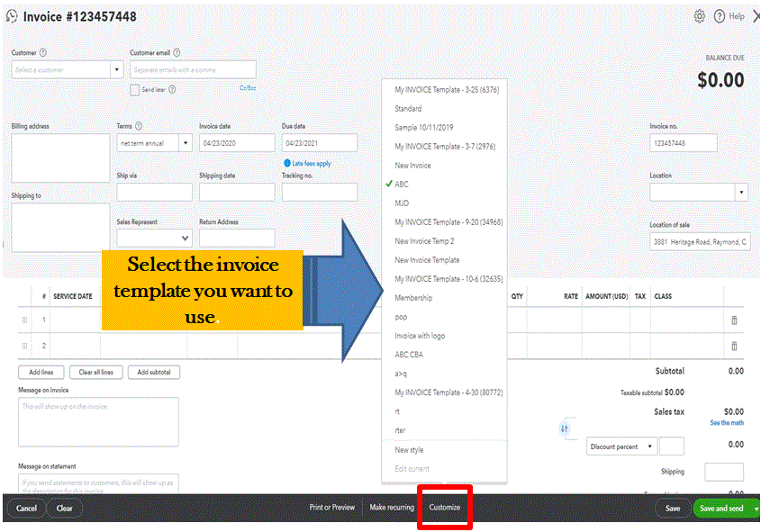This screenshot has width=761, height=532.
Task: Click the Shipping to text box
Action: point(60,228)
